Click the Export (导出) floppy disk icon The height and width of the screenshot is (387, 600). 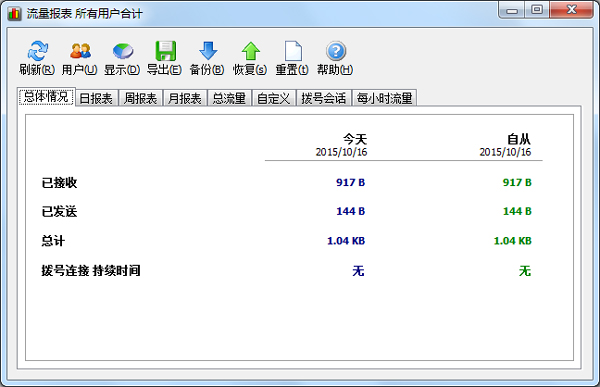(165, 51)
